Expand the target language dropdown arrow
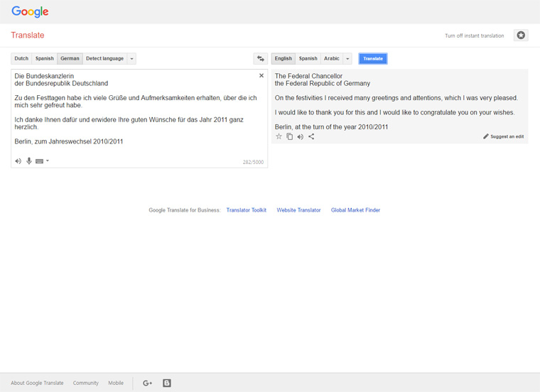The height and width of the screenshot is (392, 540). click(348, 59)
